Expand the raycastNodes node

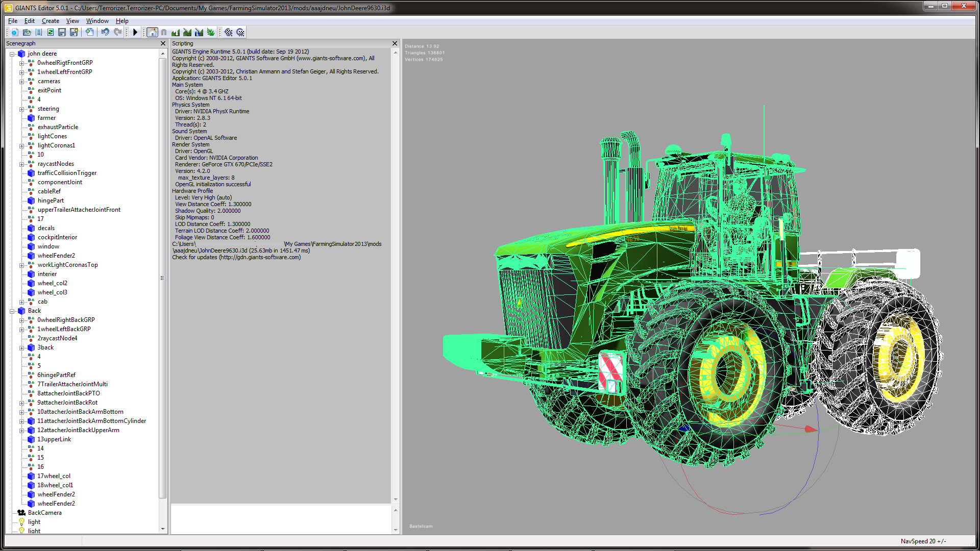21,164
